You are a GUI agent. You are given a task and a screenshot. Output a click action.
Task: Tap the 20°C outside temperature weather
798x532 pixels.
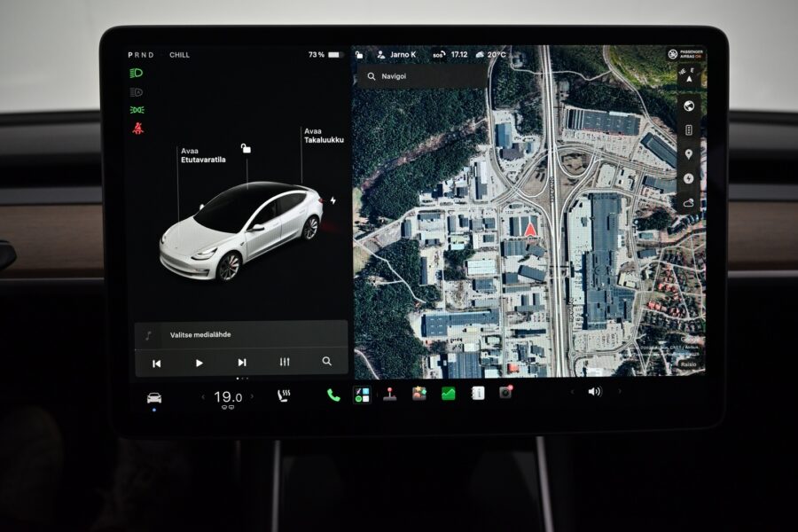(491, 54)
